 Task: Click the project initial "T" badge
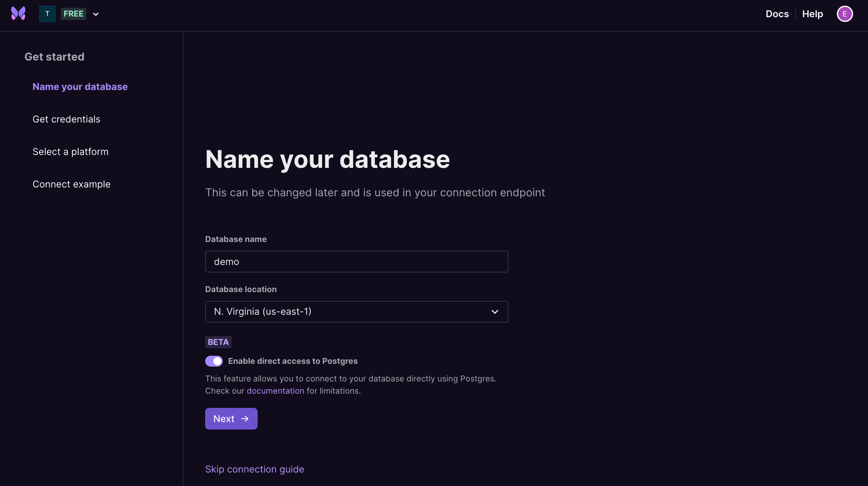(47, 14)
